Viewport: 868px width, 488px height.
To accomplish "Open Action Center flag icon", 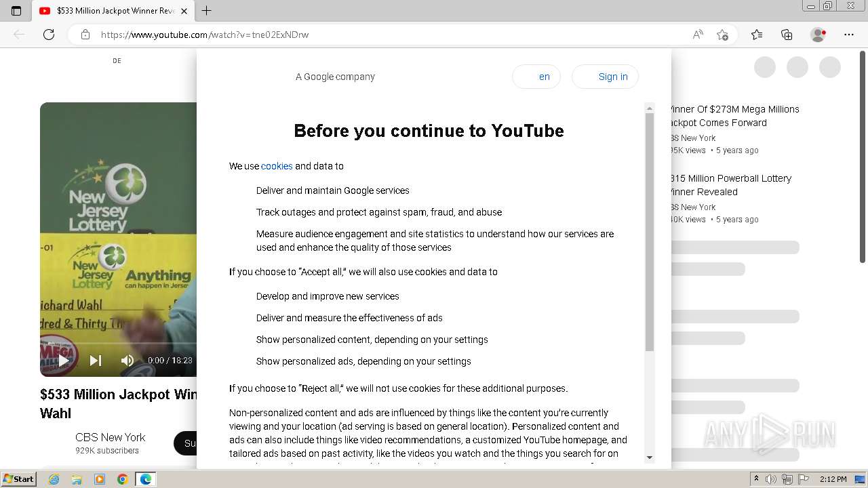I will click(804, 479).
